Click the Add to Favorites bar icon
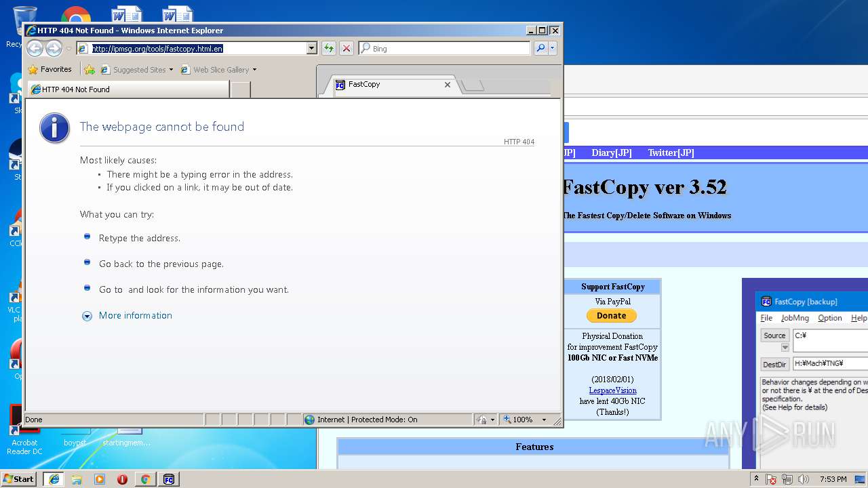This screenshot has height=488, width=868. pos(89,69)
